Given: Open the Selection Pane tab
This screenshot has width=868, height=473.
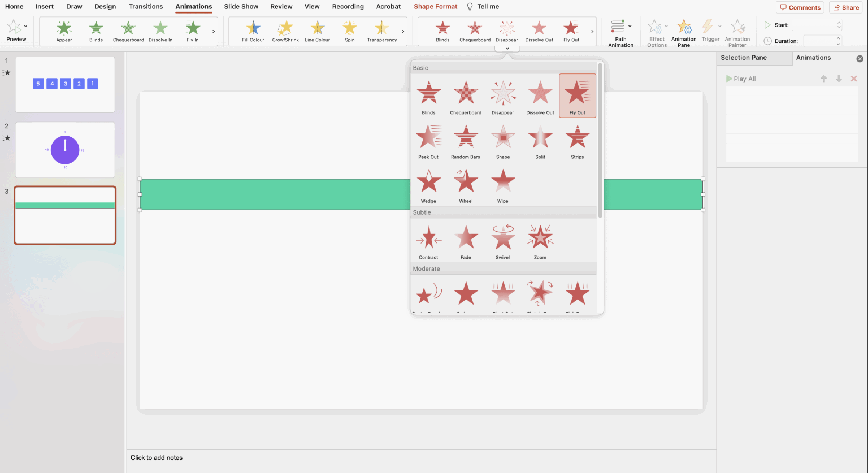Looking at the screenshot, I should coord(744,58).
